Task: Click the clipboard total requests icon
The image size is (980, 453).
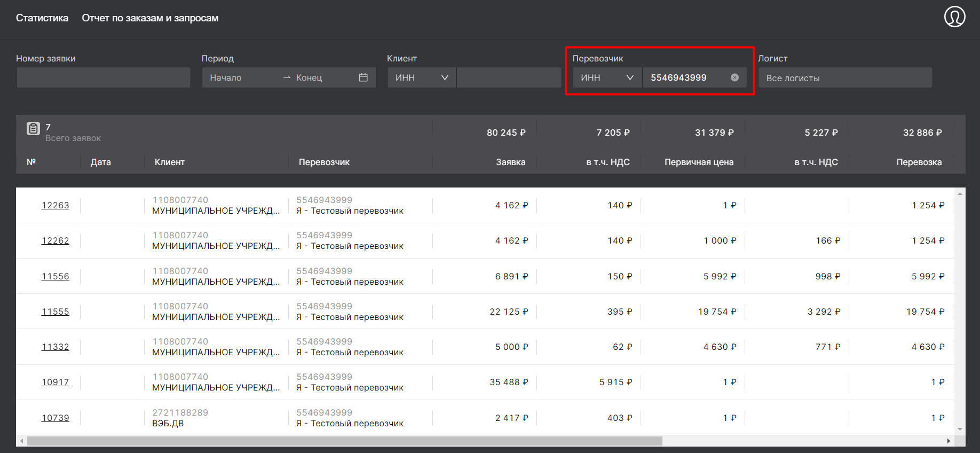Action: [33, 128]
